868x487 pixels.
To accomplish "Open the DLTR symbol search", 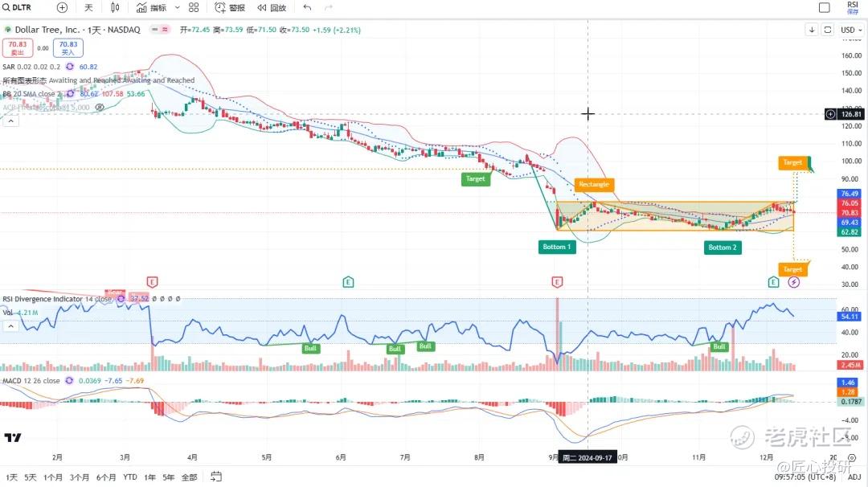I will coord(17,7).
